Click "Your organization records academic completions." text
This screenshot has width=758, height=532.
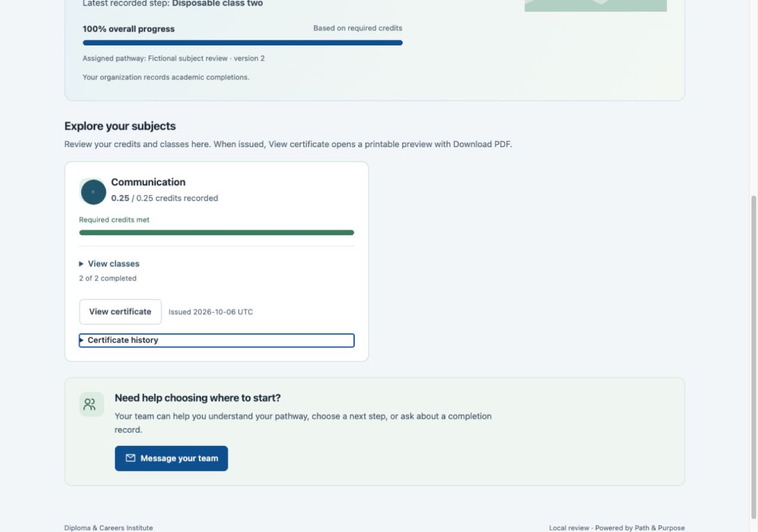pos(166,77)
